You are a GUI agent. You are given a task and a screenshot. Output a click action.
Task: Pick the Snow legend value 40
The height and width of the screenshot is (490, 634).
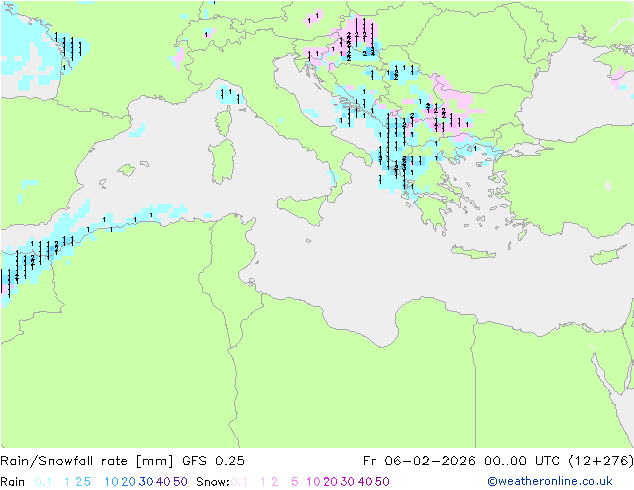365,482
